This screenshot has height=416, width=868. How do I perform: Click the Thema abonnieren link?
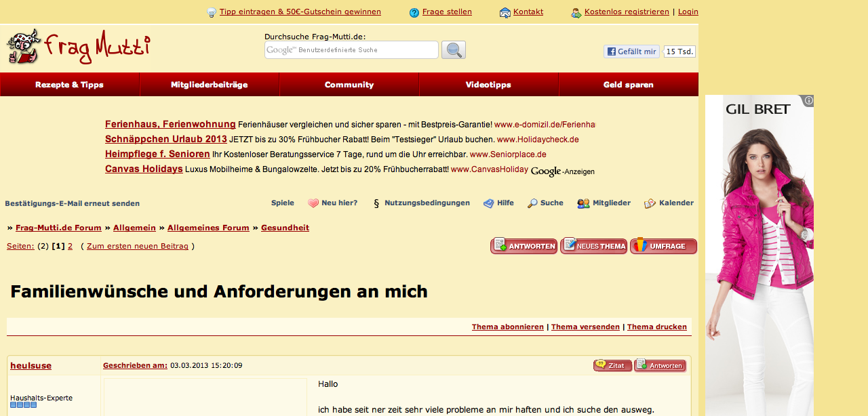(x=508, y=327)
